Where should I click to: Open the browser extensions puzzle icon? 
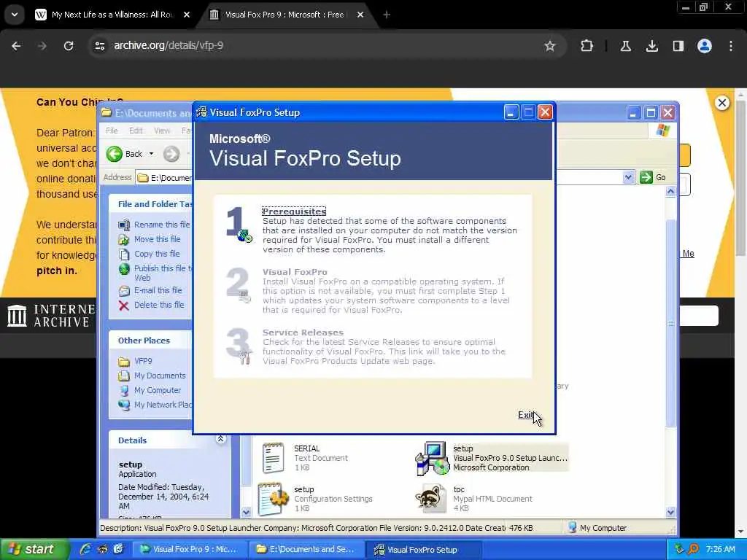587,46
